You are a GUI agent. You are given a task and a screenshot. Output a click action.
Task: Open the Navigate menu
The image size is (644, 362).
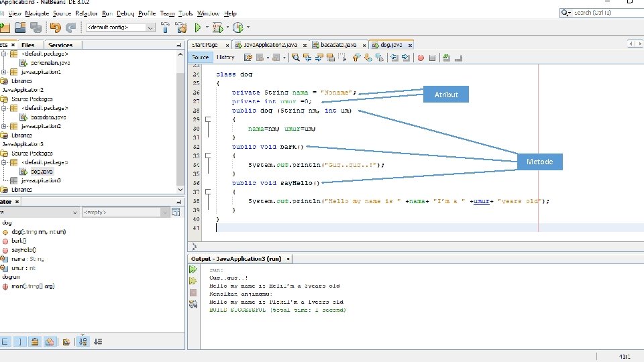[x=37, y=13]
